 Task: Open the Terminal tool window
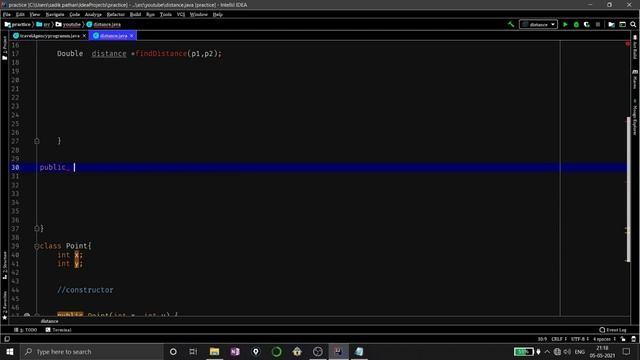point(59,330)
